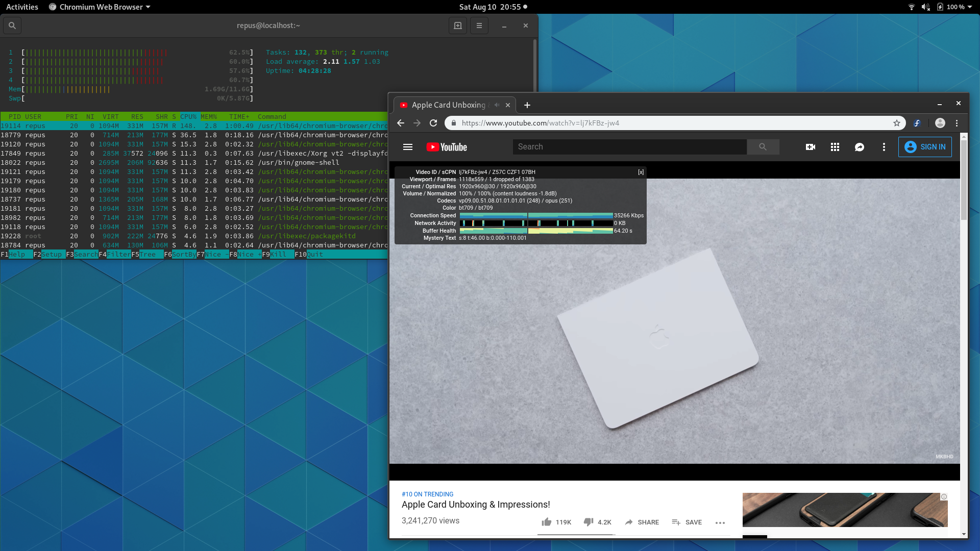Open YouTube settings three-dot menu

tap(884, 147)
